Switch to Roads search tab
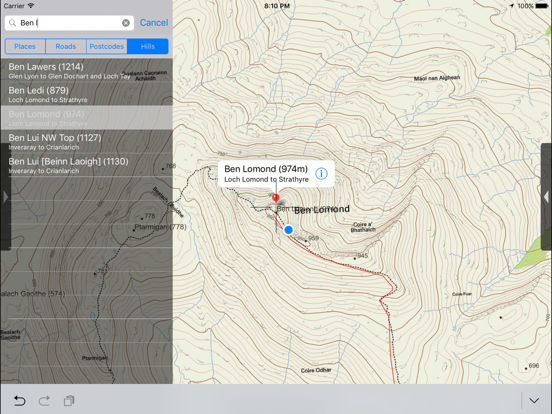The height and width of the screenshot is (414, 552). click(66, 46)
